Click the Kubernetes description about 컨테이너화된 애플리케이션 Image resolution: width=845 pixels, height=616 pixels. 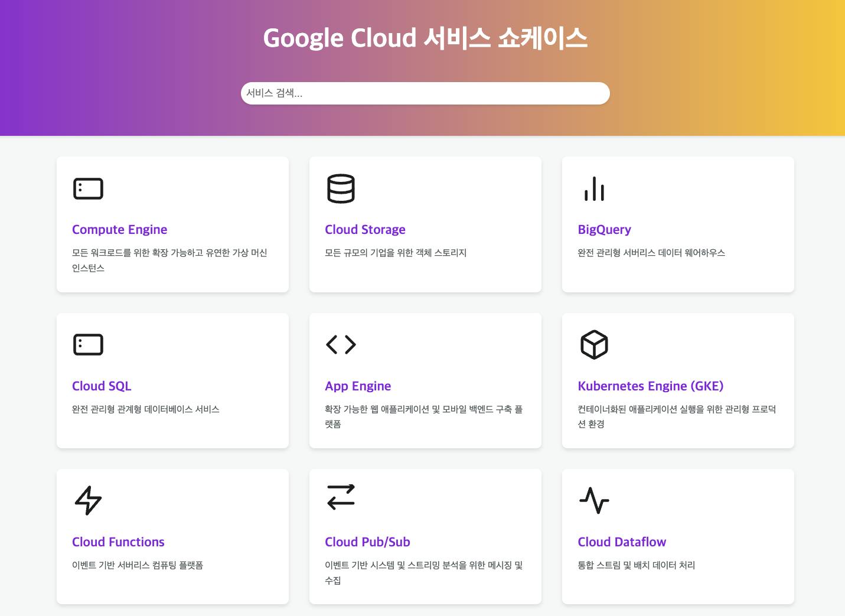(677, 416)
